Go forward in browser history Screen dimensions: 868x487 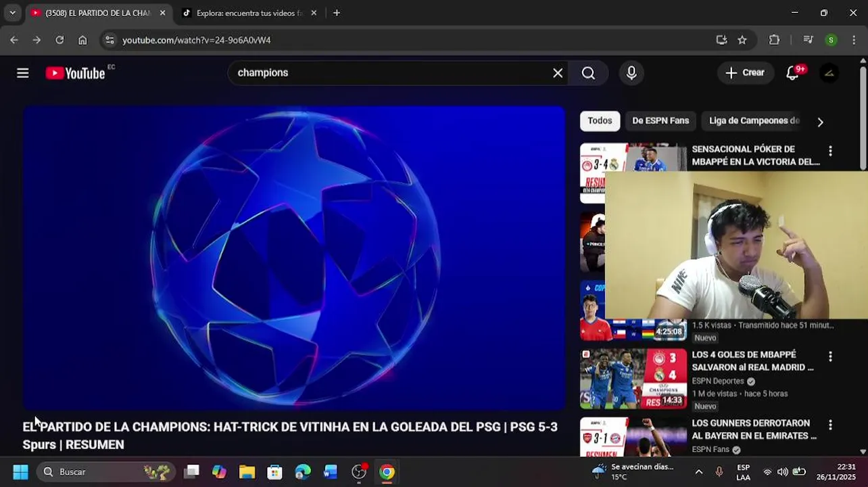point(37,40)
